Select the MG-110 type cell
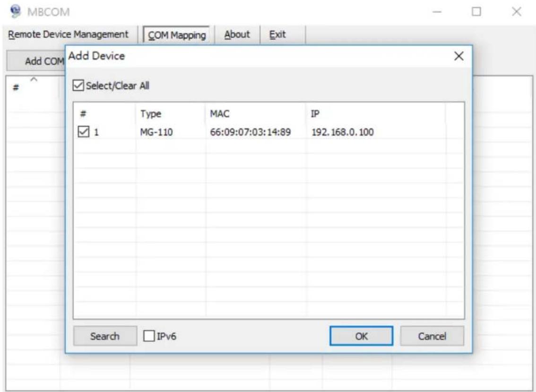Image resolution: width=536 pixels, height=392 pixels. tap(156, 132)
